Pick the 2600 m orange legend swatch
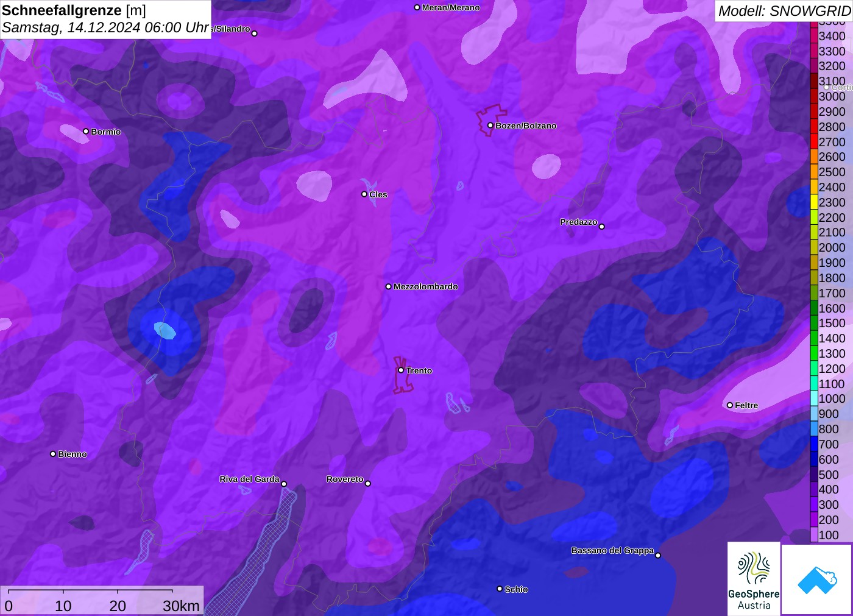The image size is (853, 616). pyautogui.click(x=813, y=157)
